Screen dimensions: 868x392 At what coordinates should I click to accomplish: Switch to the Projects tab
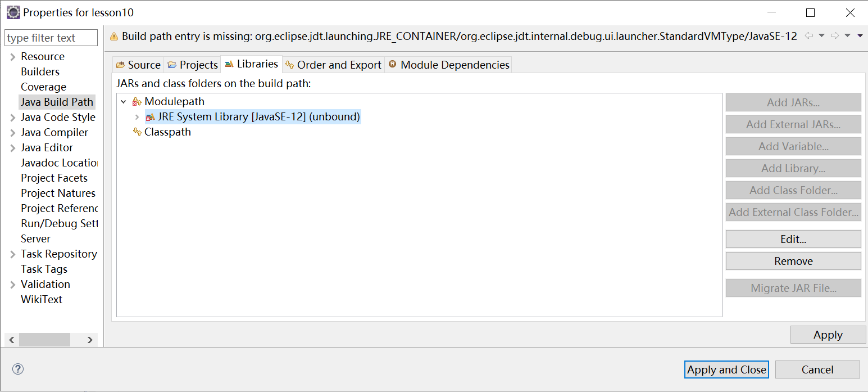(x=192, y=64)
